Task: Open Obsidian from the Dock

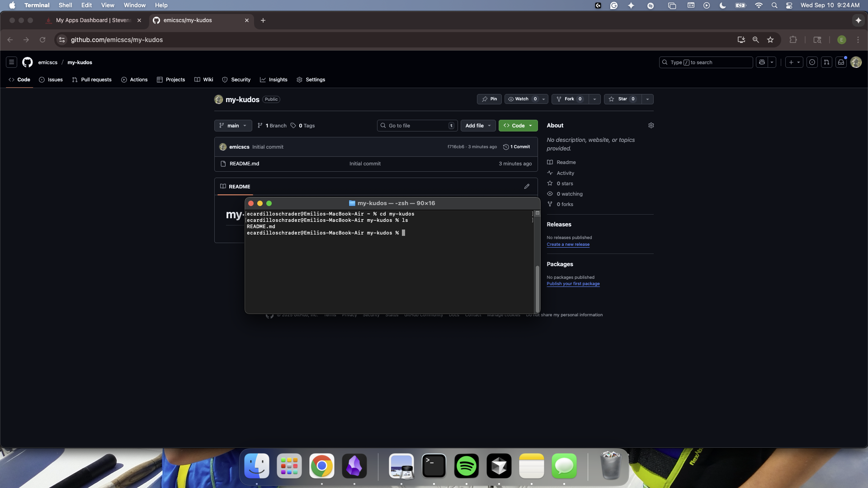Action: click(x=354, y=466)
